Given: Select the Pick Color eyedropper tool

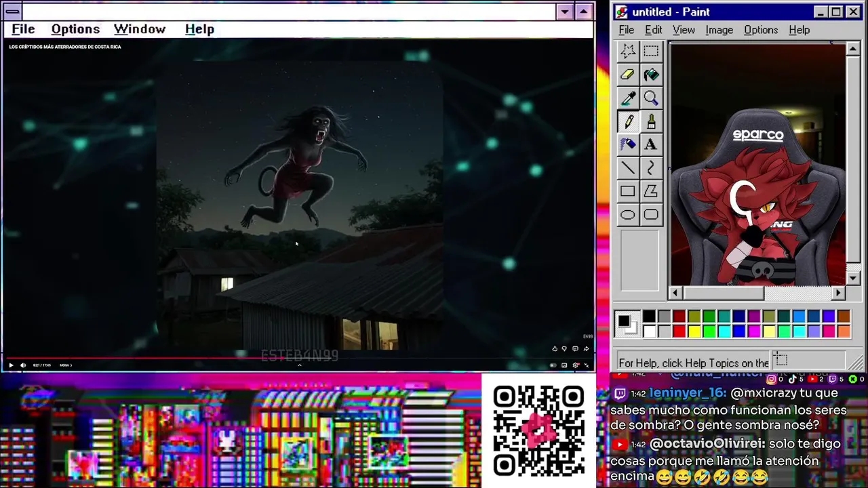Looking at the screenshot, I should coord(628,98).
